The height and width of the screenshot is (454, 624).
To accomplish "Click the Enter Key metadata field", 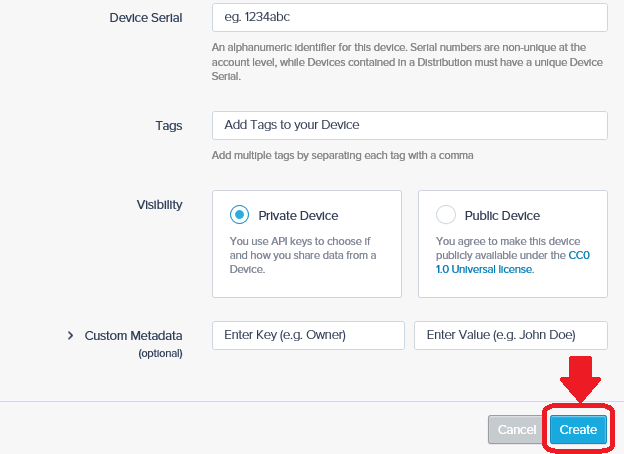I will 308,335.
